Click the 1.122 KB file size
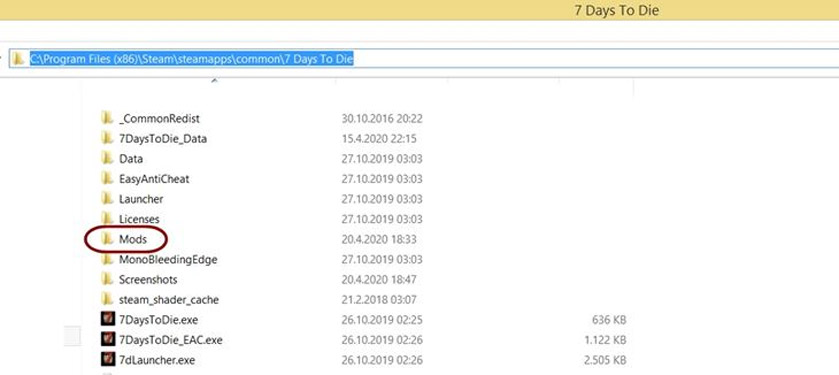 (605, 340)
